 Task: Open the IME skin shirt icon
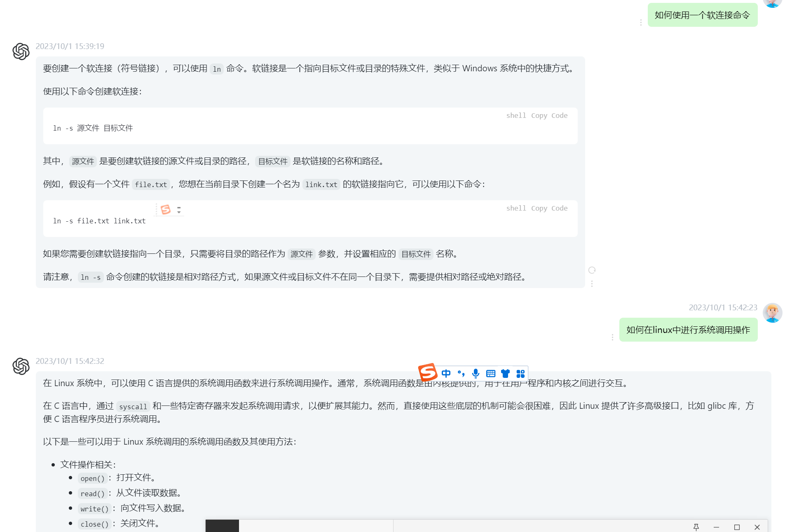click(x=505, y=374)
